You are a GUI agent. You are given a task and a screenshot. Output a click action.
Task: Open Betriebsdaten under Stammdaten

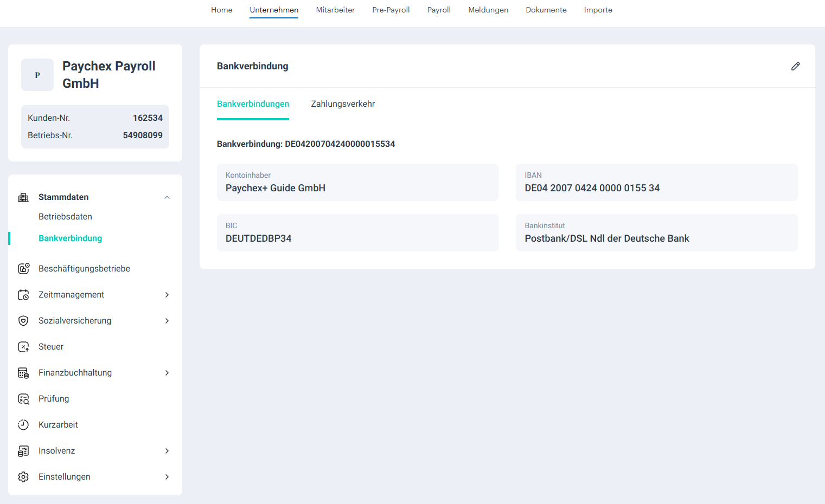pos(65,217)
